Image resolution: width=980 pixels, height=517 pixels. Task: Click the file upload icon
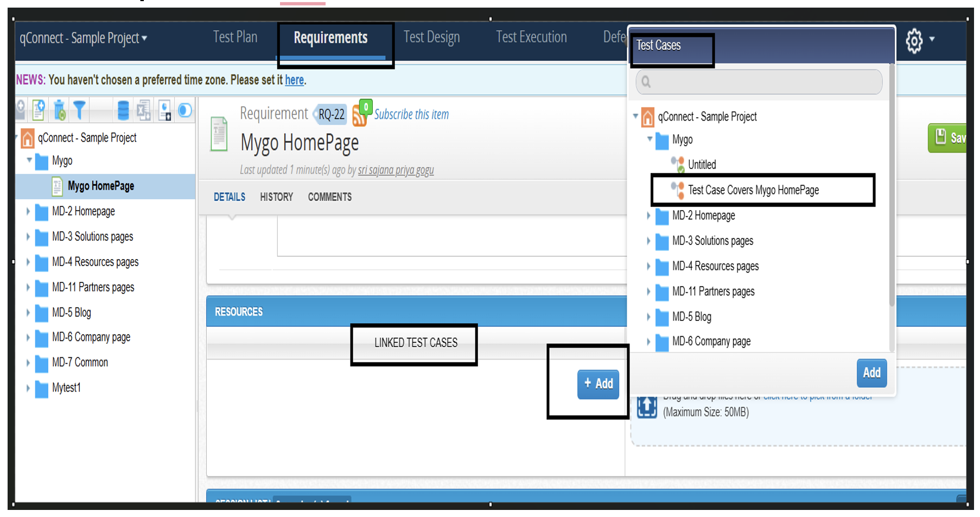pos(647,407)
